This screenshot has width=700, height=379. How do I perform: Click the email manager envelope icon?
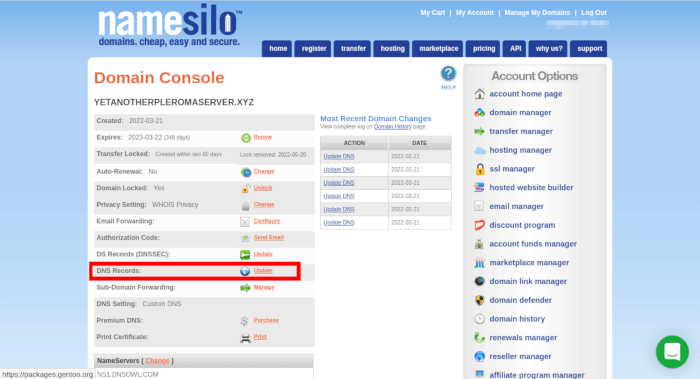(x=479, y=206)
